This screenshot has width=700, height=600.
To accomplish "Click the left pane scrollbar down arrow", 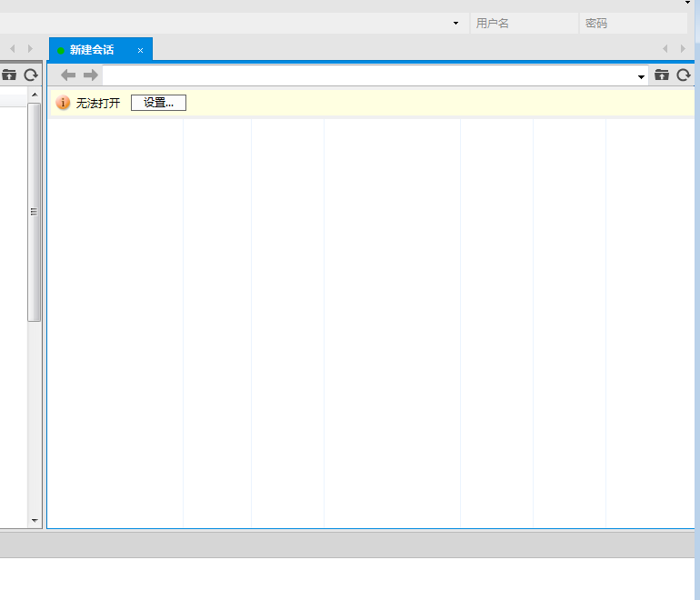I will [x=35, y=521].
